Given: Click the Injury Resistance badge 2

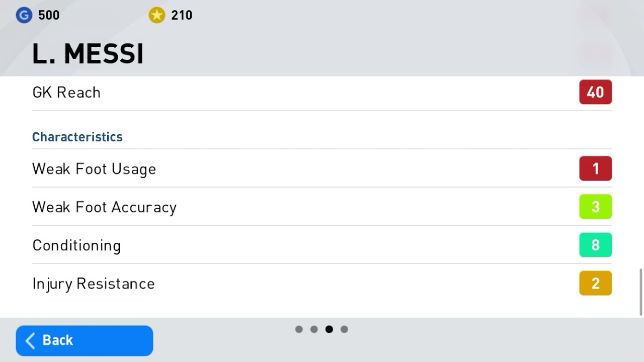Looking at the screenshot, I should click(x=595, y=283).
